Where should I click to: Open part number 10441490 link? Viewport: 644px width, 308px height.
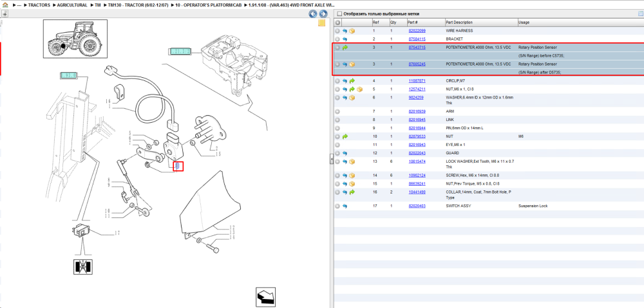coord(417,192)
